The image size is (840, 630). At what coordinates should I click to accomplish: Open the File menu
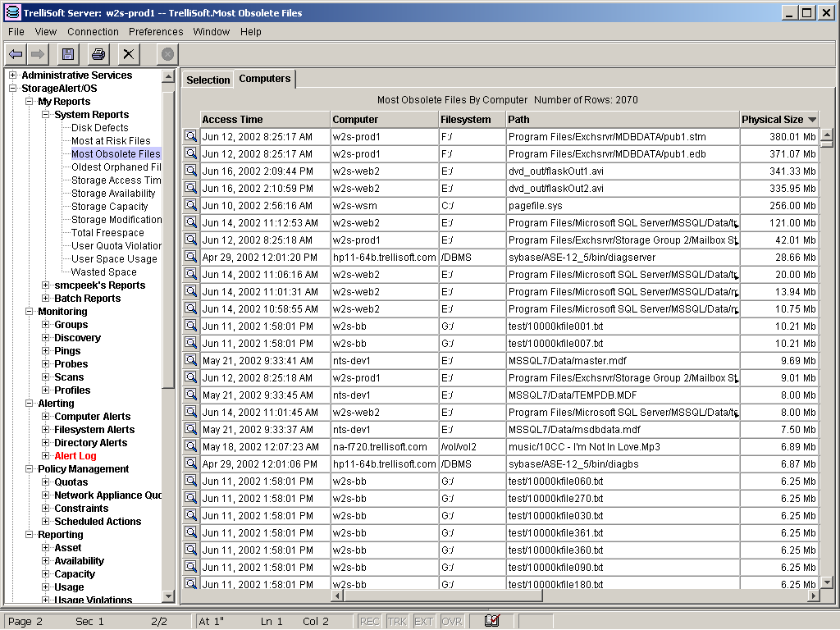pos(16,32)
